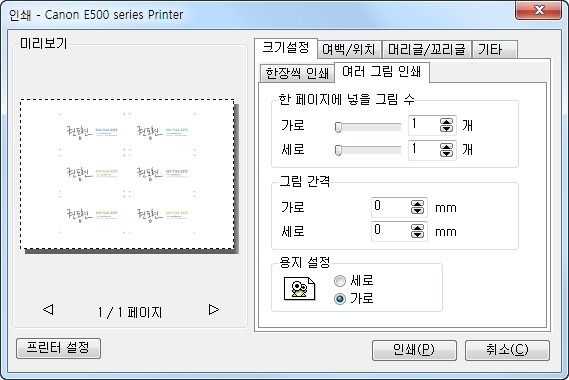Increase 가로 image spacing mm spinner

418,204
